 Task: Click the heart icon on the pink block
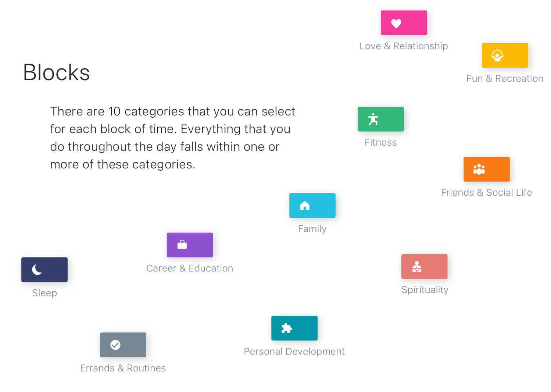click(396, 23)
